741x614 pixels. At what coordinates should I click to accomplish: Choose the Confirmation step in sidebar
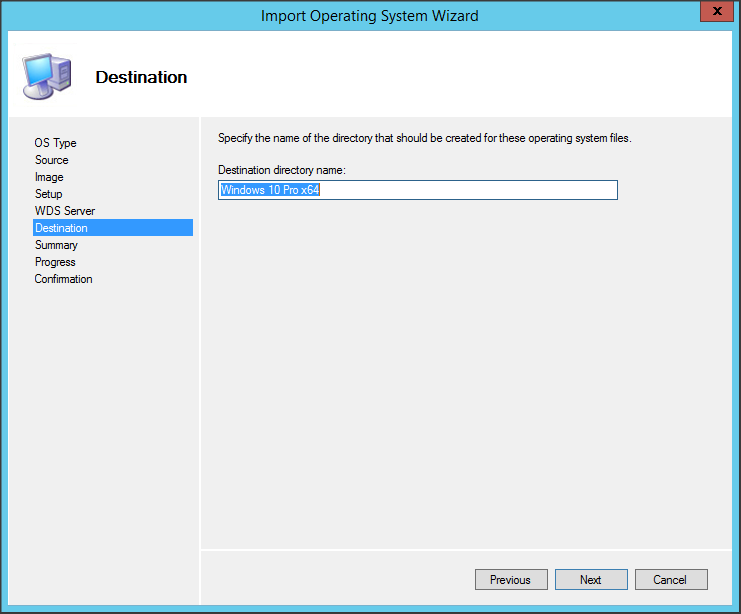coord(64,279)
